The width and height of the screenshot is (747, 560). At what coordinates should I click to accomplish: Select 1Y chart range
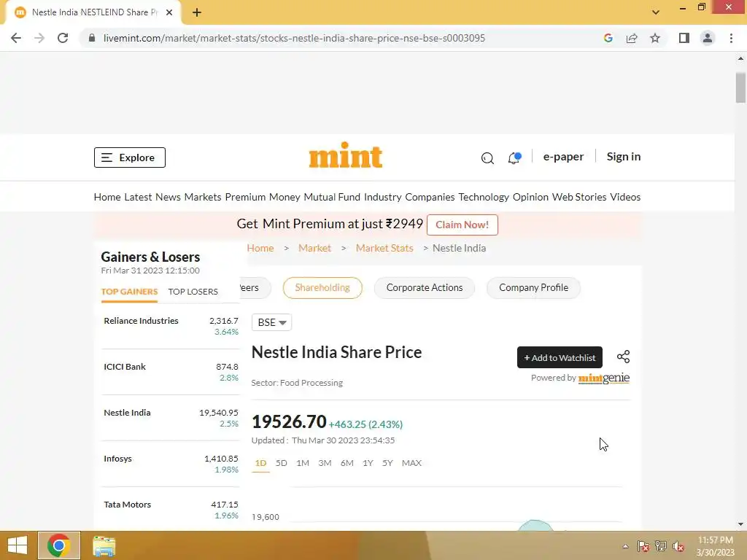tap(368, 463)
